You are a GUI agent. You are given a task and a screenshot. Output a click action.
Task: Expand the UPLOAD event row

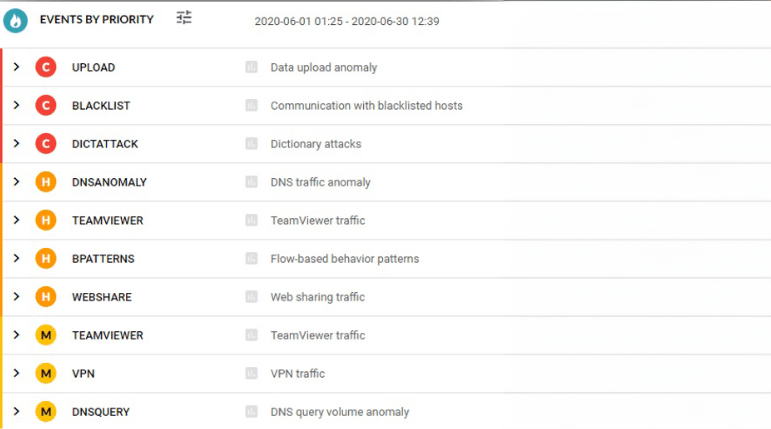[17, 67]
